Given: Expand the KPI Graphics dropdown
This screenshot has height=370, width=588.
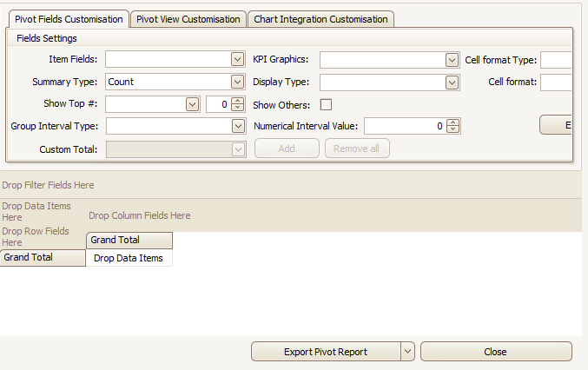Looking at the screenshot, I should click(452, 60).
